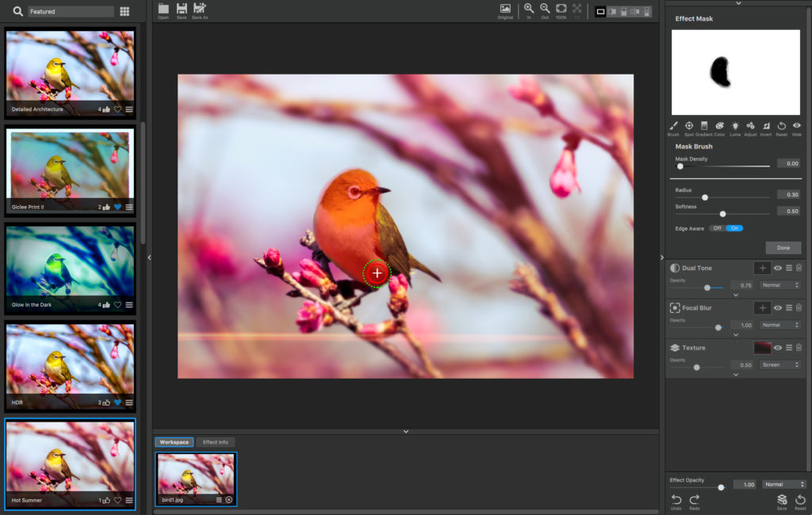812x515 pixels.
Task: Zoom Out of the image
Action: (545, 11)
